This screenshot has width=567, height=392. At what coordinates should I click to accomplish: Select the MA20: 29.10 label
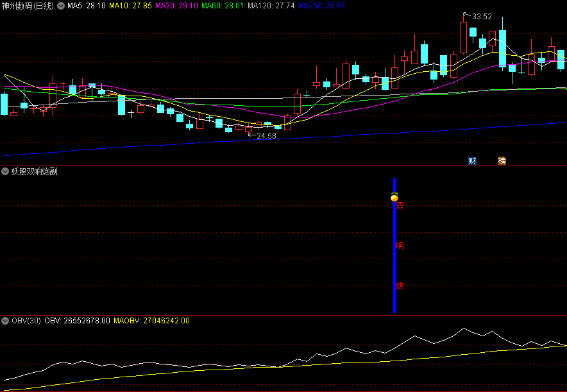pyautogui.click(x=177, y=6)
